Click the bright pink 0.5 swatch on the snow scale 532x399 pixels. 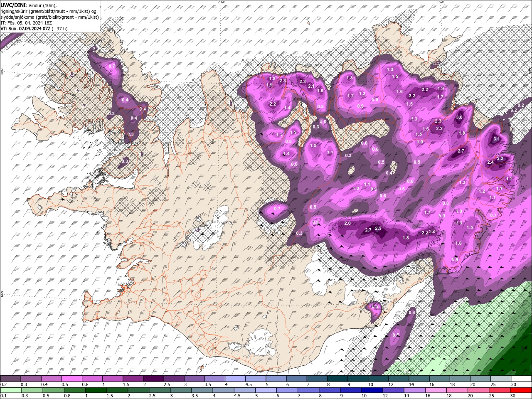tap(71, 379)
